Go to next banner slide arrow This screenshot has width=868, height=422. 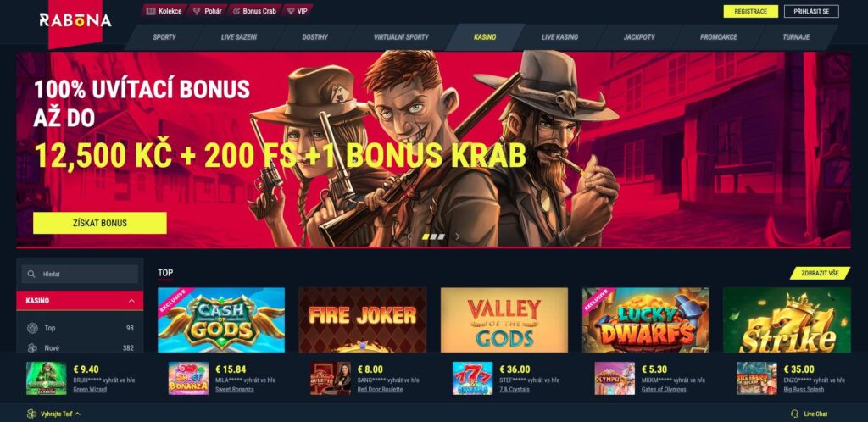click(x=457, y=236)
